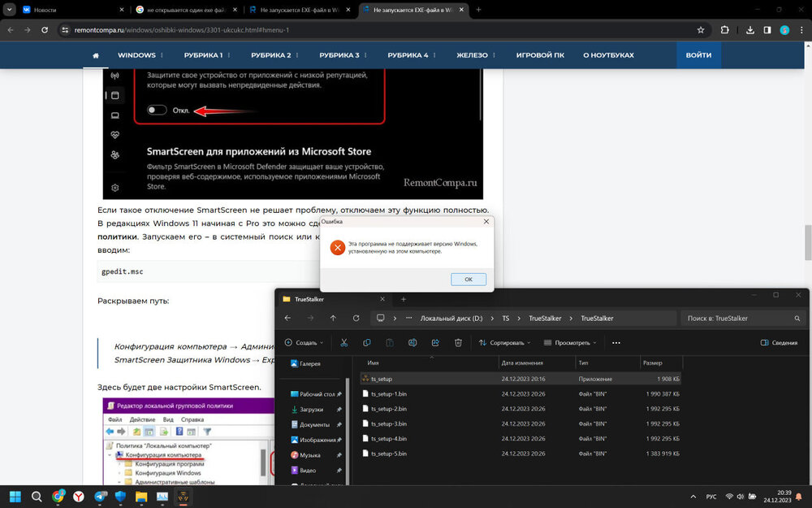Open the Просмотреть view dropdown
Screen dimensions: 812x508
click(569, 343)
